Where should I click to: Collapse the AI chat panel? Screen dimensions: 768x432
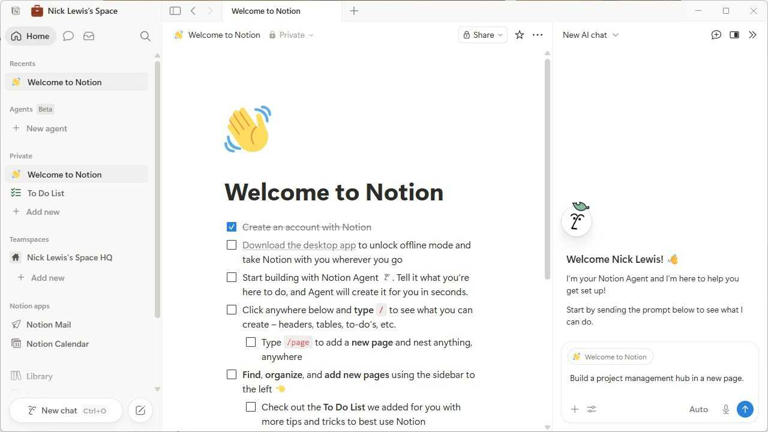click(x=753, y=35)
